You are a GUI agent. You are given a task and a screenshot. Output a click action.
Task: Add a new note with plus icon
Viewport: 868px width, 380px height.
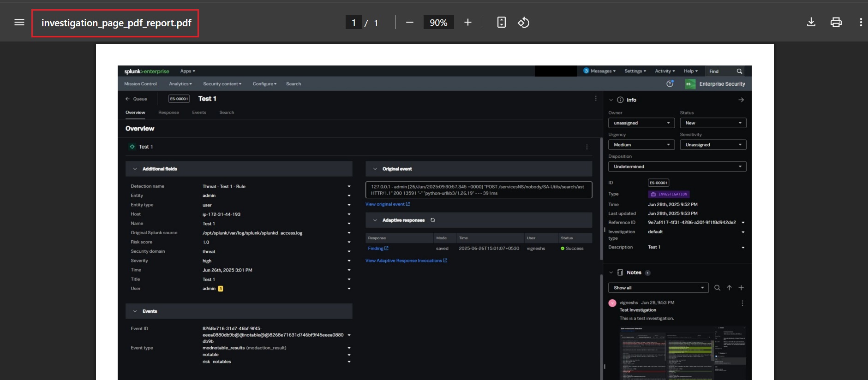(x=741, y=288)
